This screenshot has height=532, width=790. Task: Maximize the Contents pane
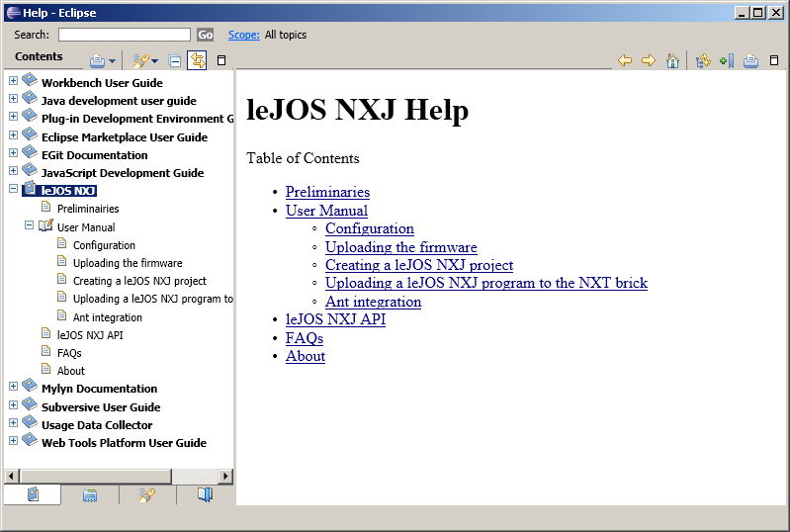coord(221,60)
